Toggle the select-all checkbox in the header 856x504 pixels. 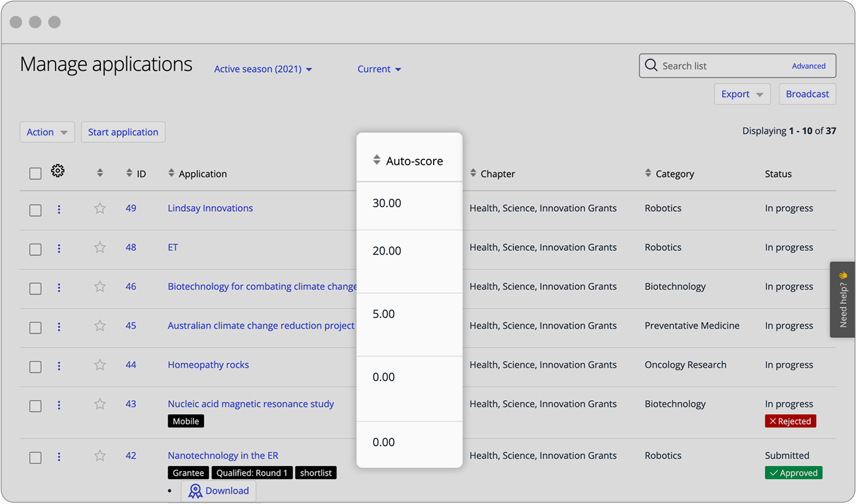35,173
